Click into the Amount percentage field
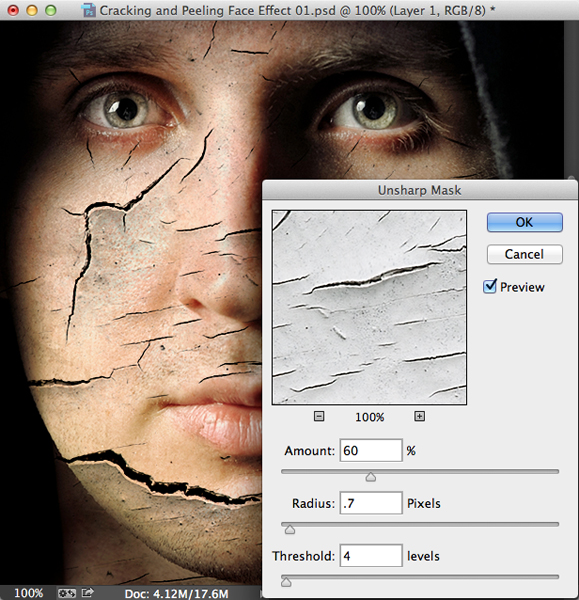This screenshot has height=600, width=579. pyautogui.click(x=371, y=450)
